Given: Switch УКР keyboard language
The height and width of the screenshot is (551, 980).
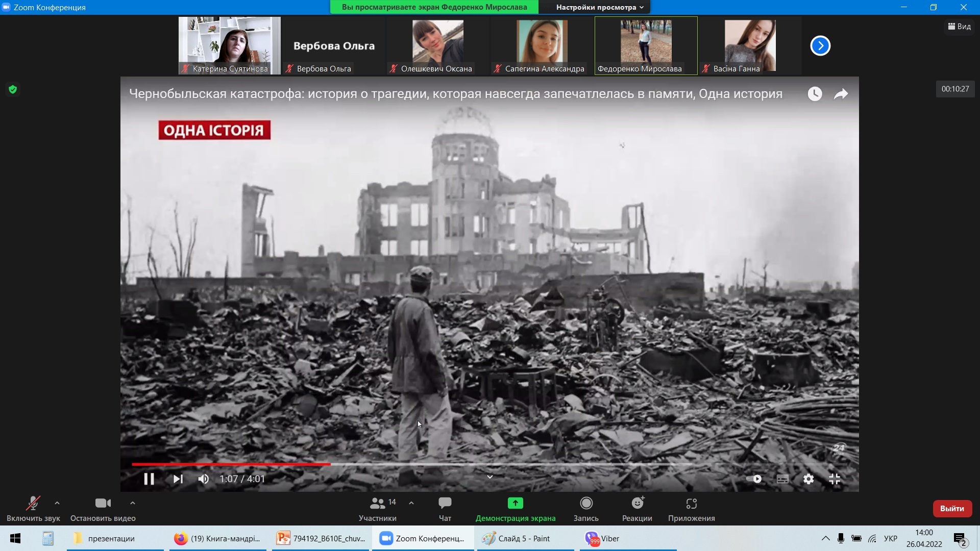Looking at the screenshot, I should click(891, 538).
